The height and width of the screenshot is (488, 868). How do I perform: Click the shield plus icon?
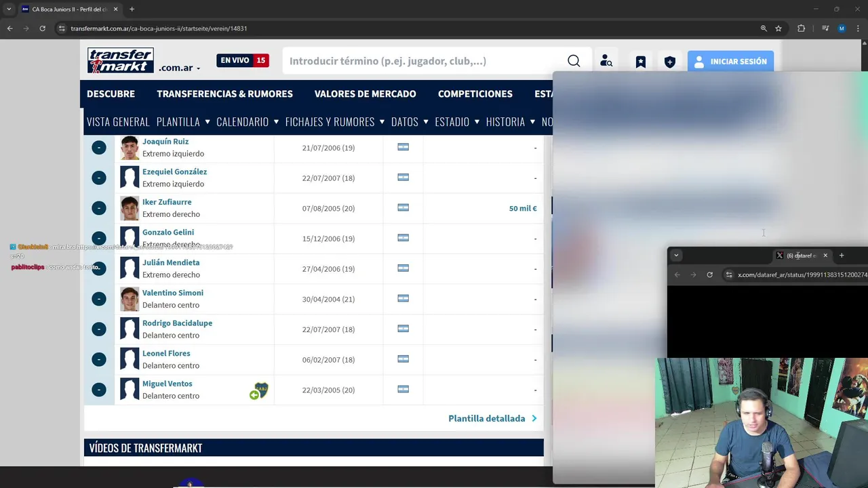point(670,62)
